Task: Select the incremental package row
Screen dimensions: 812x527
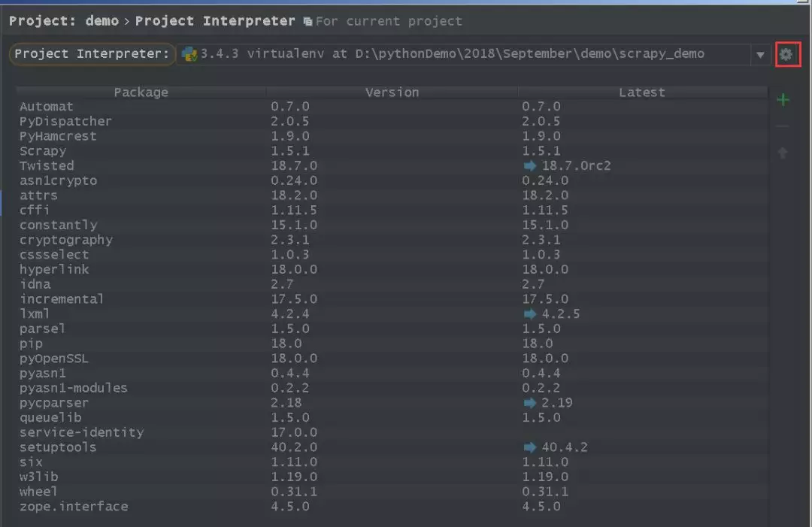Action: click(392, 299)
